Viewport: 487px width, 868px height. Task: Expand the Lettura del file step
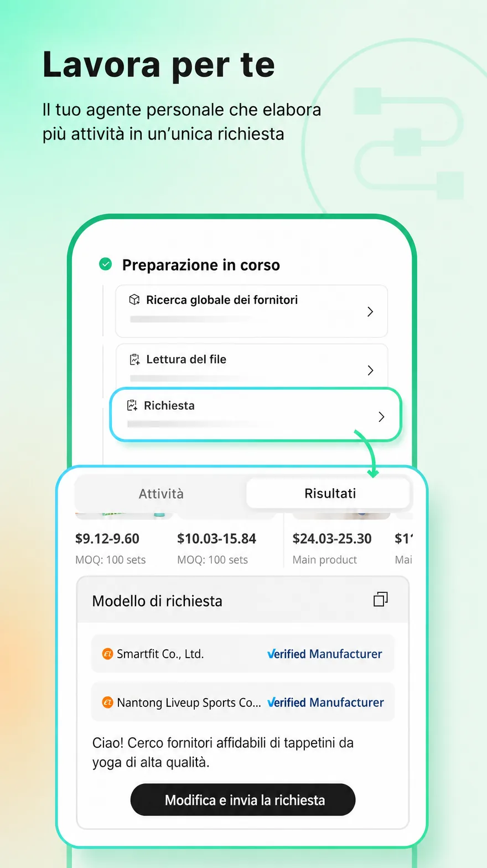(x=371, y=370)
